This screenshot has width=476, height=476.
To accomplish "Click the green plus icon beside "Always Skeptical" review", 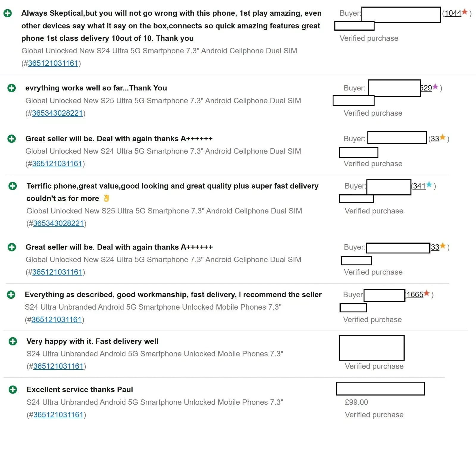I will (x=7, y=13).
